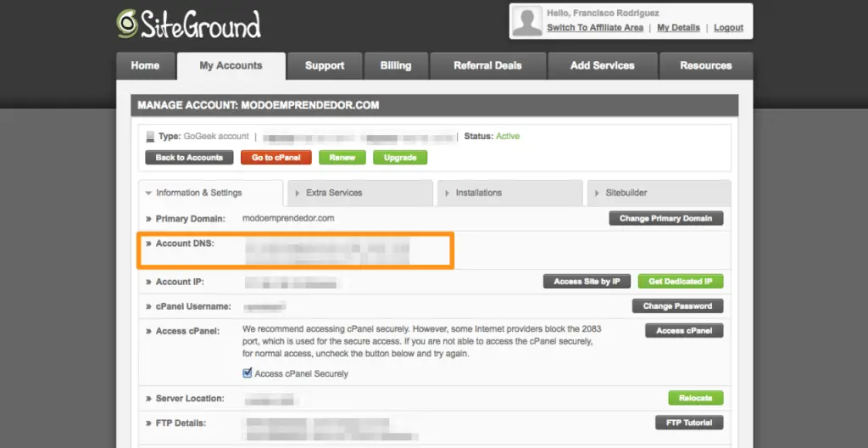Viewport: 868px width, 448px height.
Task: Click the SiteGround logo
Action: (189, 25)
